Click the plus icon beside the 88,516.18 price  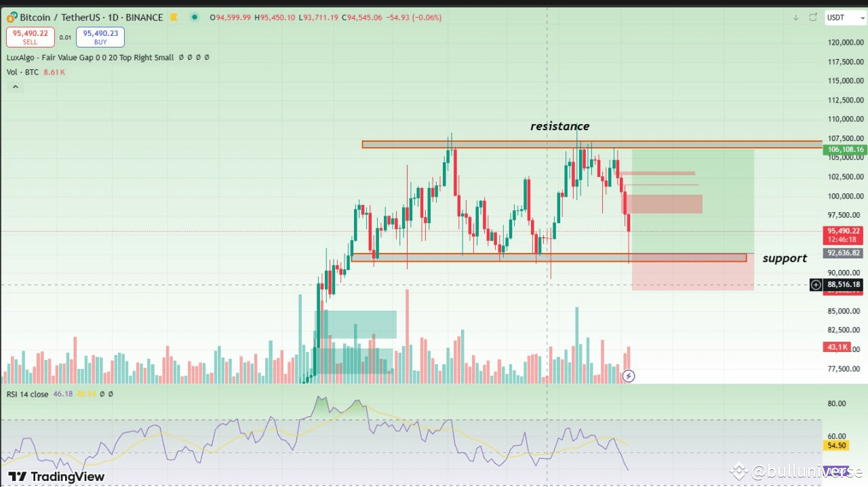(816, 285)
